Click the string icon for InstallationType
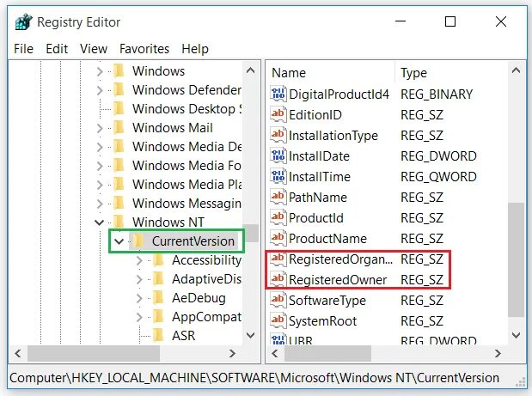This screenshot has width=532, height=396. tap(278, 135)
